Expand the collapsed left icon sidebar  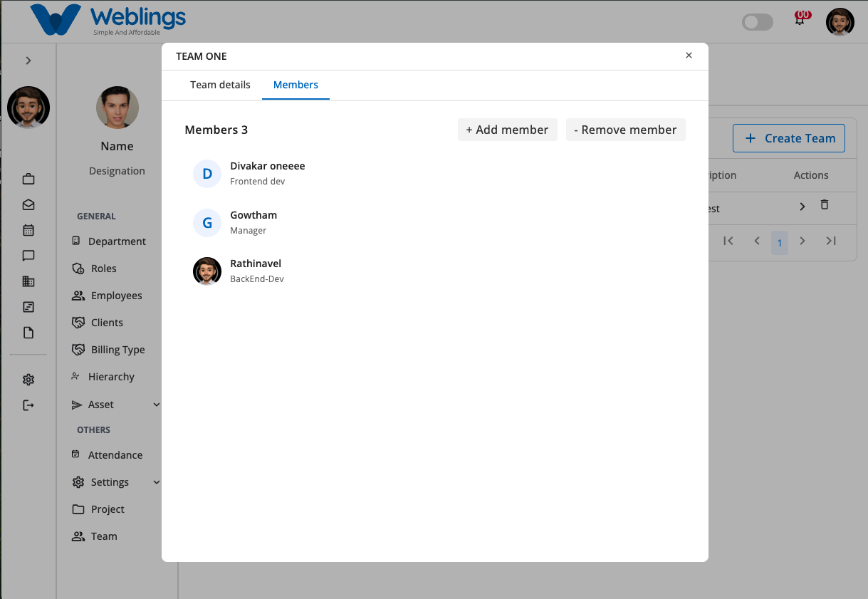pyautogui.click(x=28, y=61)
